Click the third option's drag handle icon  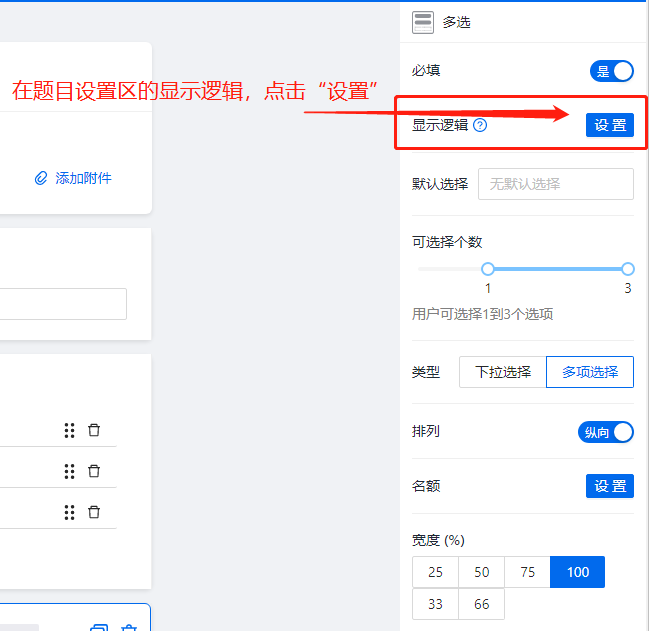(x=69, y=512)
